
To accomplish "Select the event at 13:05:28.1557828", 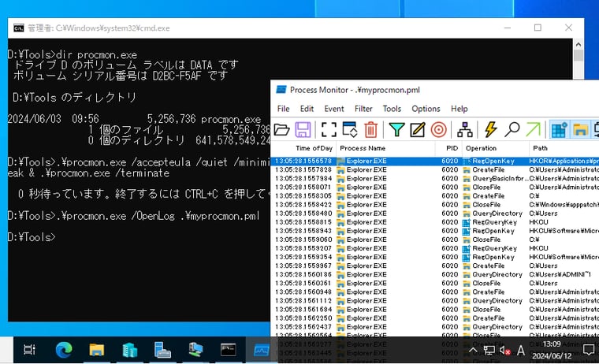I will point(435,169).
